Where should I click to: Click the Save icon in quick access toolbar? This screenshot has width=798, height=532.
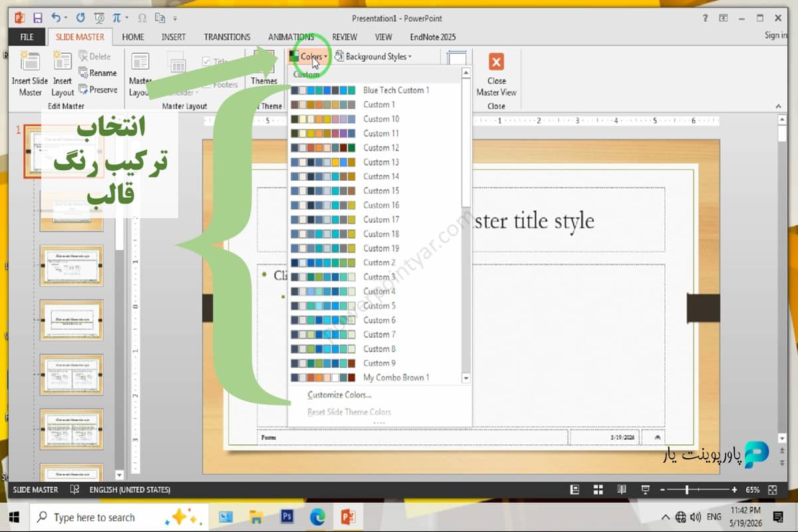click(37, 18)
